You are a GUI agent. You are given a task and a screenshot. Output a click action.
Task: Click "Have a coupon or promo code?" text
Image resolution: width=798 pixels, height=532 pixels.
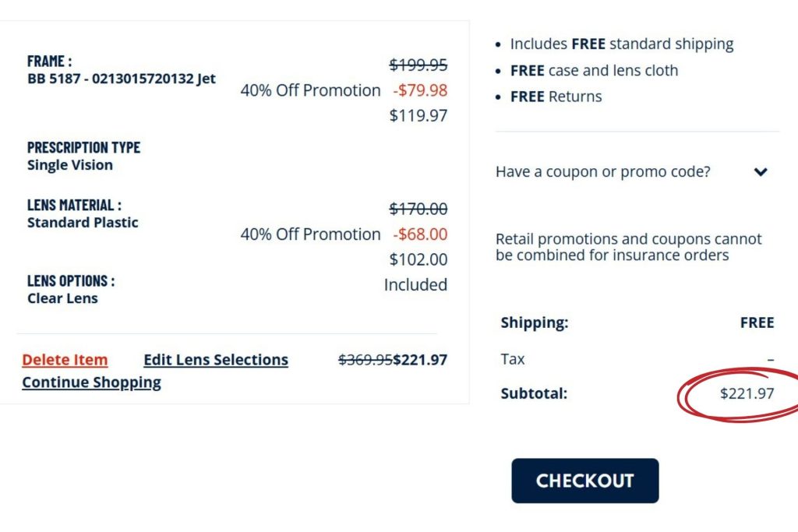click(602, 171)
